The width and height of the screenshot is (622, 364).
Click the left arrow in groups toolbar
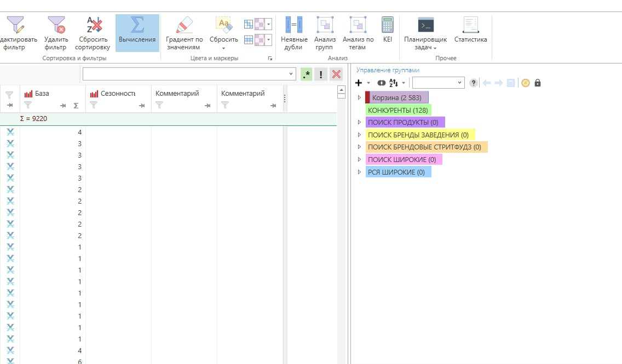[x=487, y=83]
